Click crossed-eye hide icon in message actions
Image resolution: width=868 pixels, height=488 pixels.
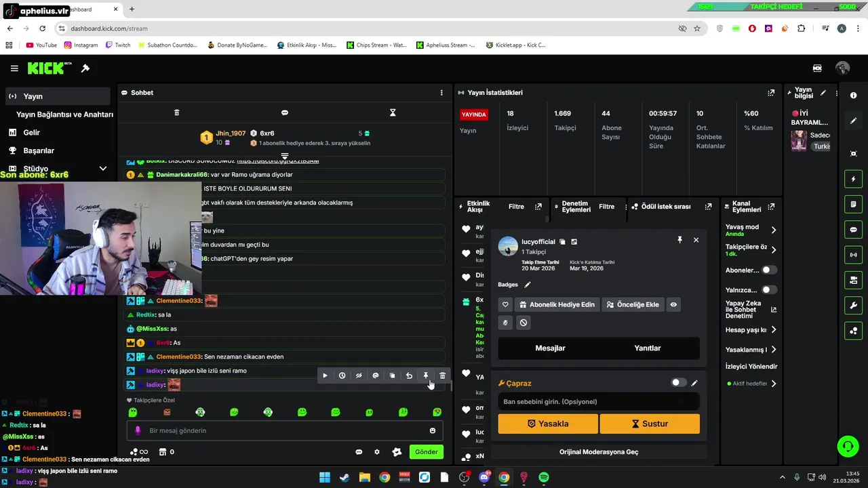(x=359, y=375)
